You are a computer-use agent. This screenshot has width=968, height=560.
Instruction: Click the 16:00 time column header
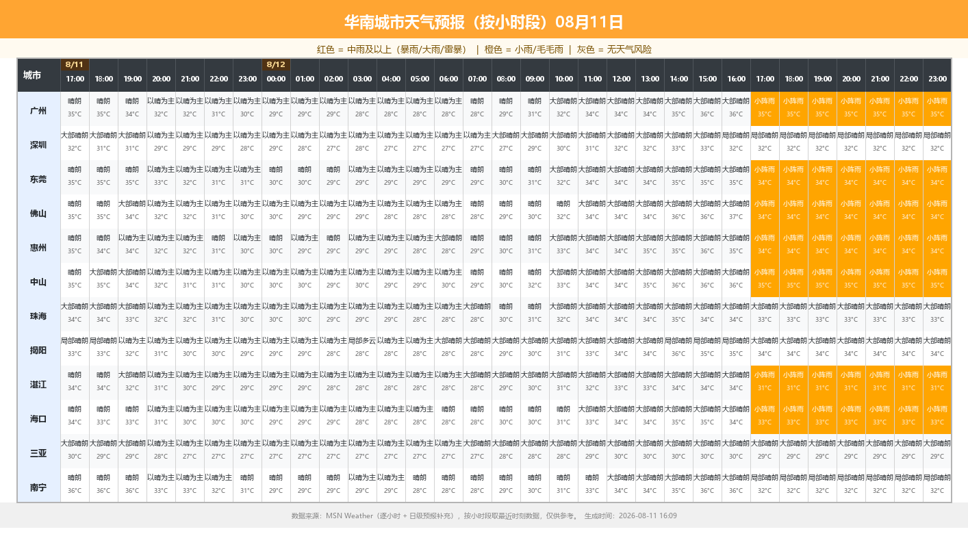[736, 79]
